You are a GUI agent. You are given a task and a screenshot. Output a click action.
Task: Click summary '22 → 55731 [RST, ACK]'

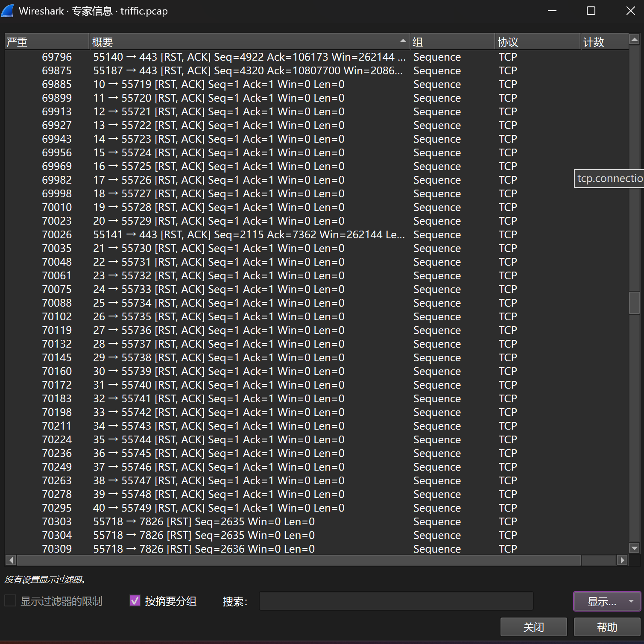pyautogui.click(x=219, y=262)
